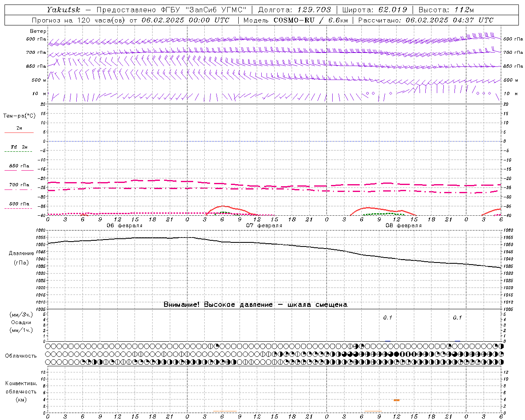Select the 'Широта: 62.019' latitude value

(375, 10)
